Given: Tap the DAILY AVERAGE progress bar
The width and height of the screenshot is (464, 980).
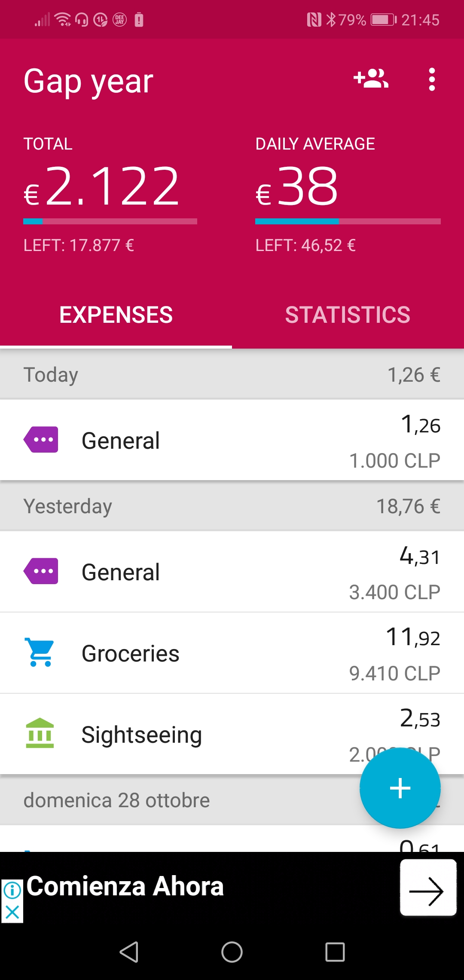Looking at the screenshot, I should tap(348, 221).
